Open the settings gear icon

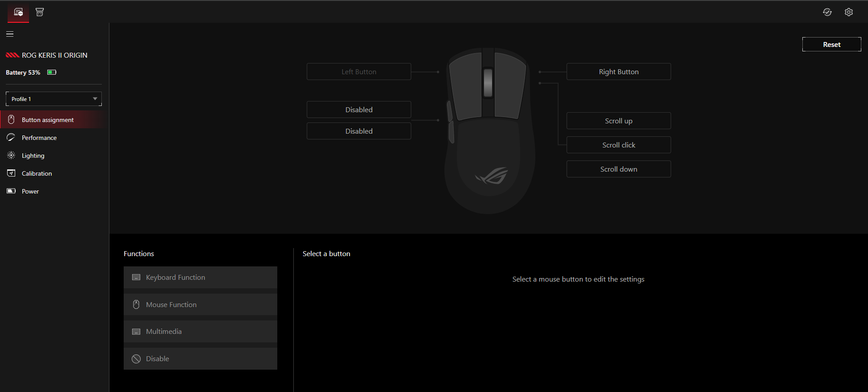tap(849, 12)
